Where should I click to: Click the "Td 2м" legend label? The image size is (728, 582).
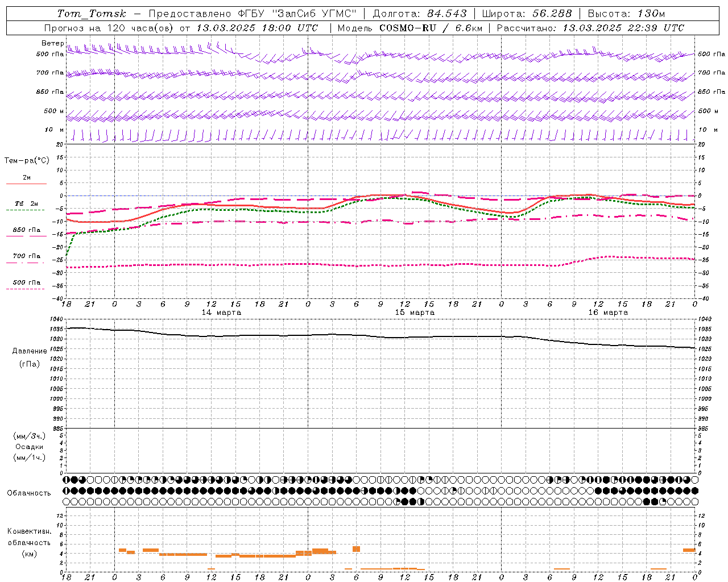(26, 203)
